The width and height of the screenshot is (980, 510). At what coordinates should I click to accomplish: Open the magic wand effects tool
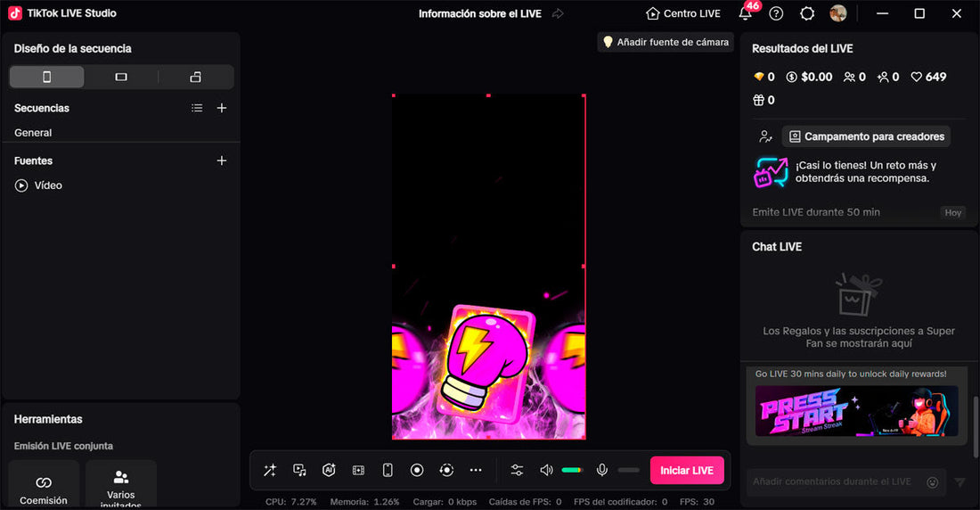tap(270, 470)
